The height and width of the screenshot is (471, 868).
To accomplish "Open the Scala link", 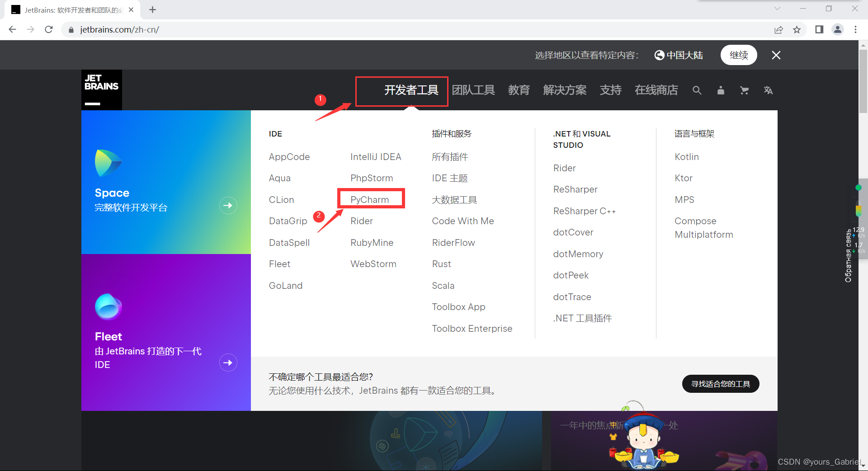I will coord(443,286).
